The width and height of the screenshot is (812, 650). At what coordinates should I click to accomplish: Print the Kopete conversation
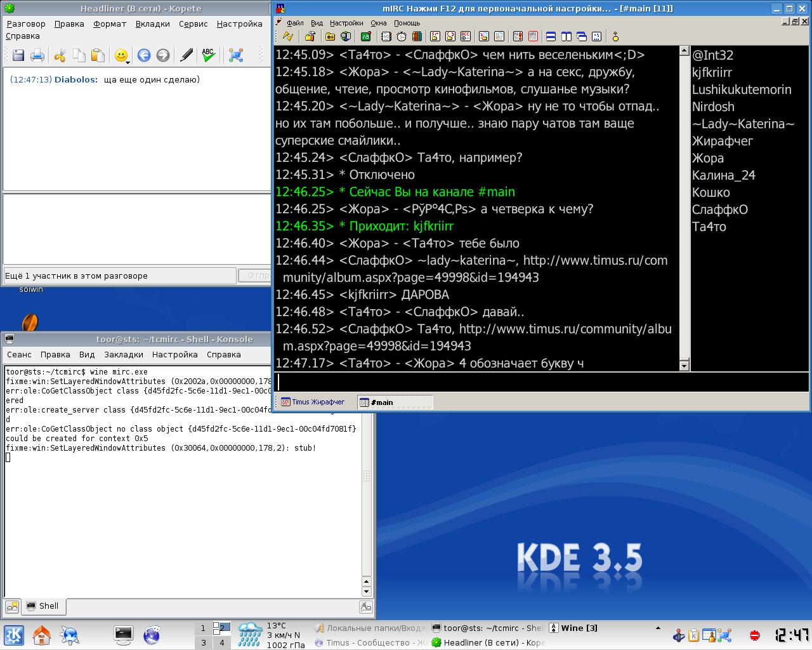[37, 56]
